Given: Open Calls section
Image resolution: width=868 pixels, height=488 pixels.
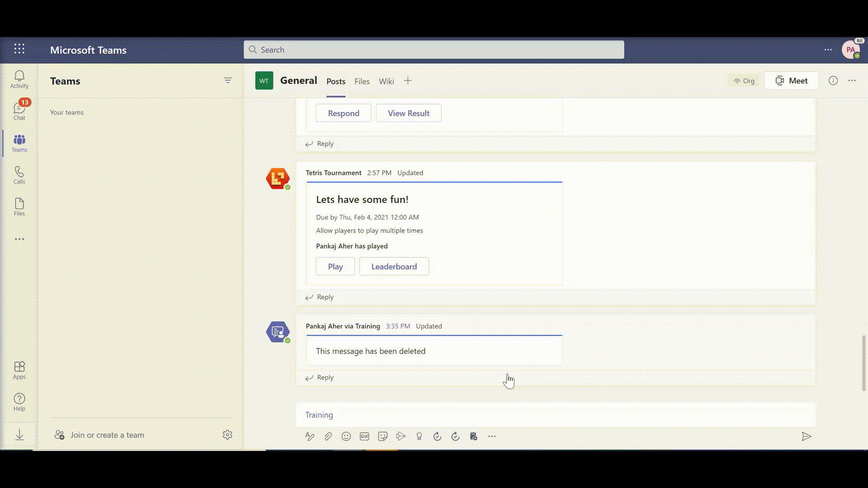Looking at the screenshot, I should [19, 174].
